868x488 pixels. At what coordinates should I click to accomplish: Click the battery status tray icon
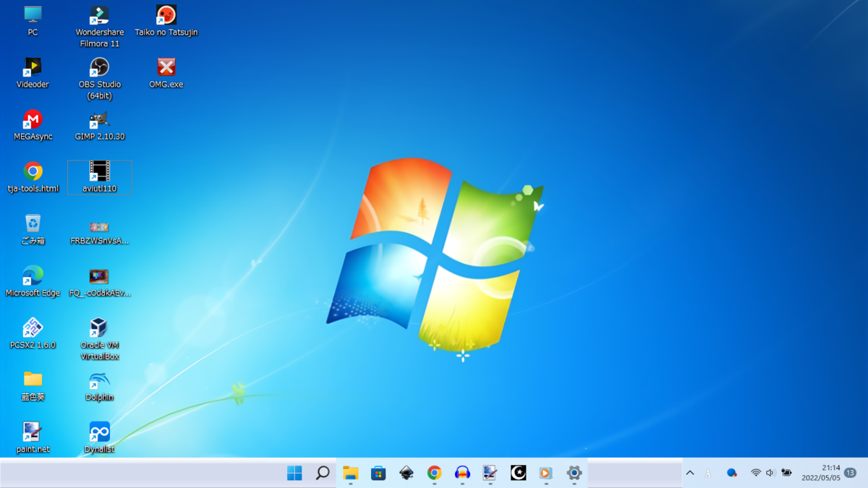pyautogui.click(x=786, y=473)
